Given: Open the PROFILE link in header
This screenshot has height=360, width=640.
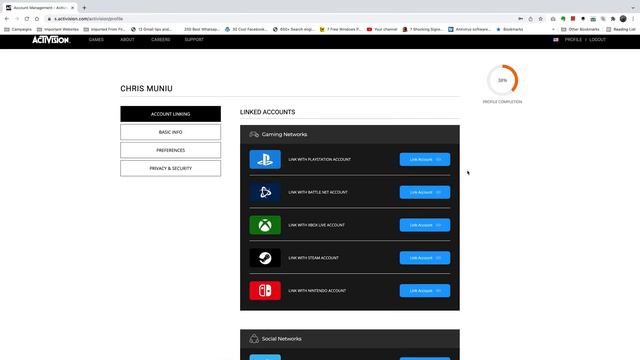Looking at the screenshot, I should tap(573, 40).
